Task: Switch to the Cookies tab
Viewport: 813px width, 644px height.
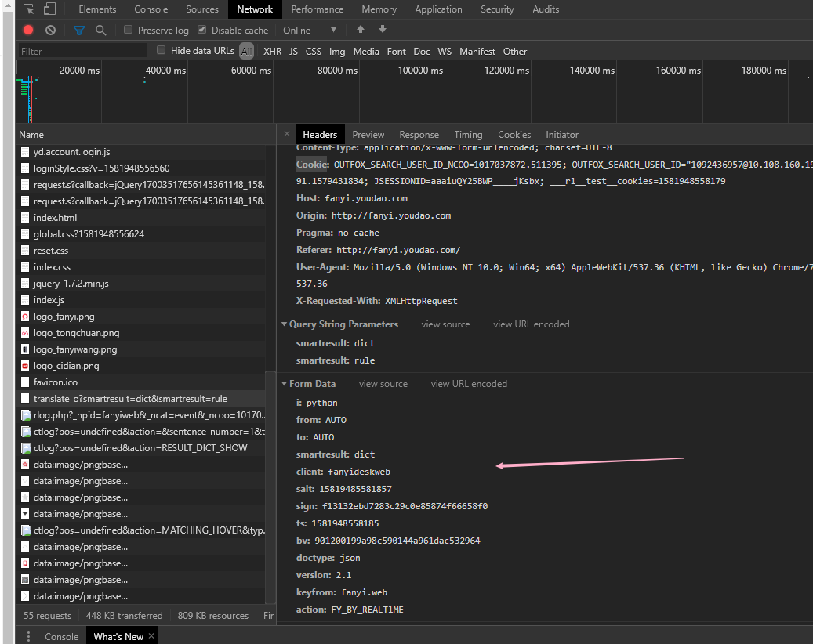Action: pos(514,134)
